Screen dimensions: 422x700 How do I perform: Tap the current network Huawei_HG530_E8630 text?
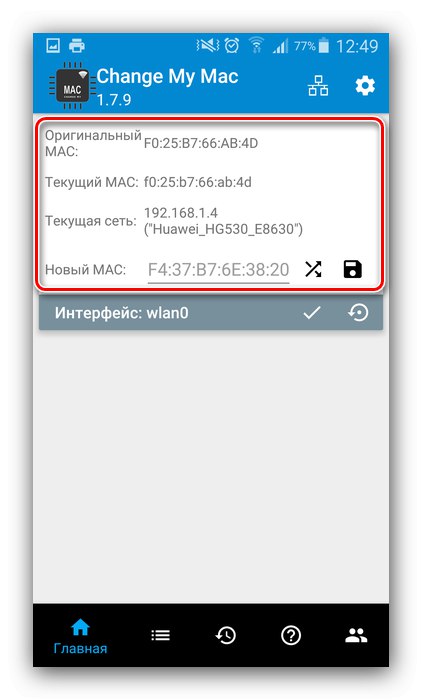[x=223, y=229]
